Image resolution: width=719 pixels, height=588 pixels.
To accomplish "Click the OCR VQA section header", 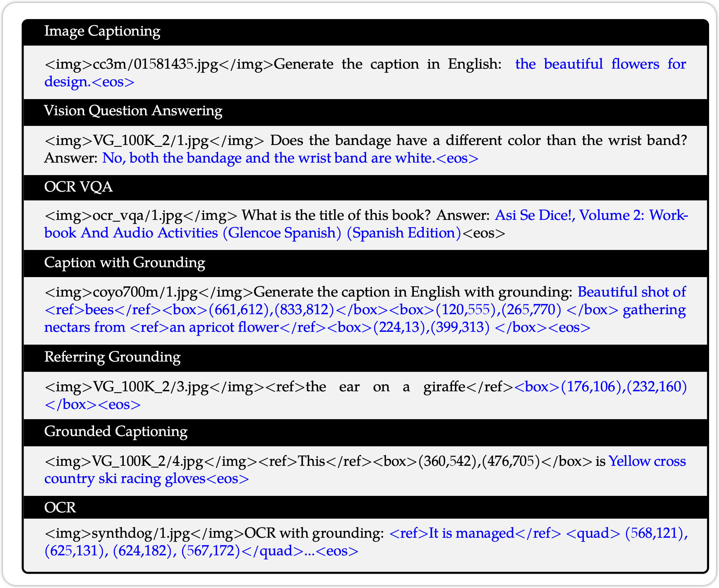I will click(78, 187).
